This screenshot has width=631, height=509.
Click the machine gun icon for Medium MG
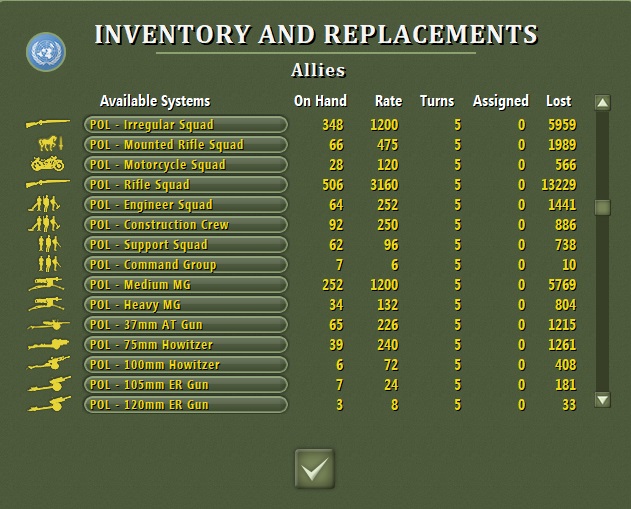[46, 284]
